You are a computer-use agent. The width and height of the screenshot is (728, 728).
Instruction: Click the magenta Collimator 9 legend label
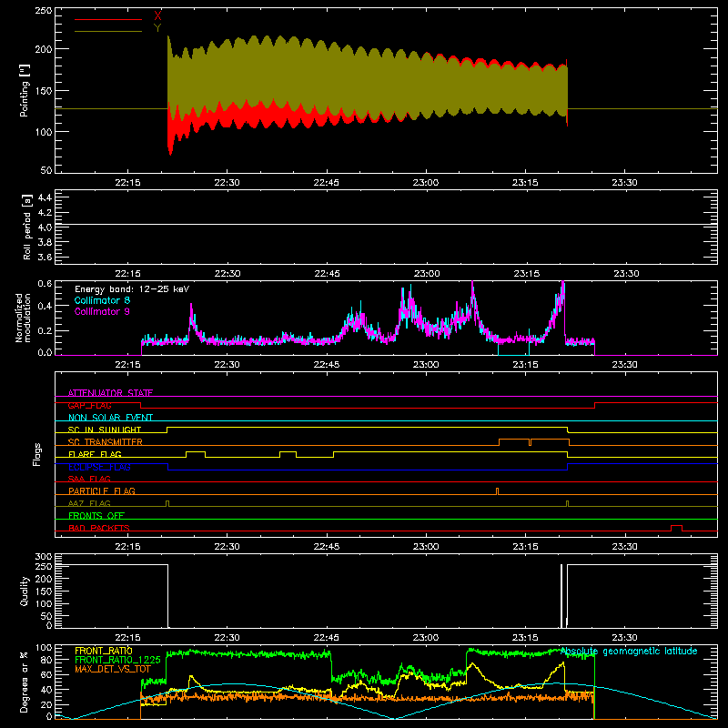[x=102, y=311]
